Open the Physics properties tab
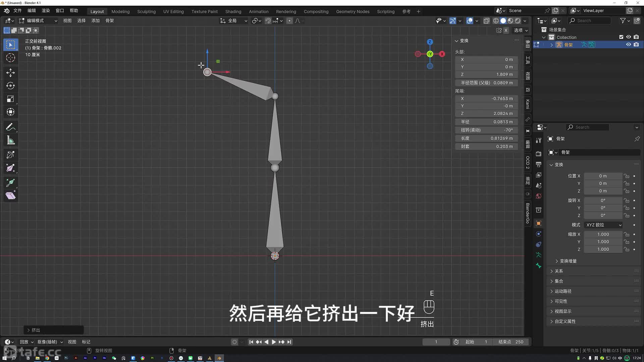Screen dimensions: 644x362 (538, 234)
